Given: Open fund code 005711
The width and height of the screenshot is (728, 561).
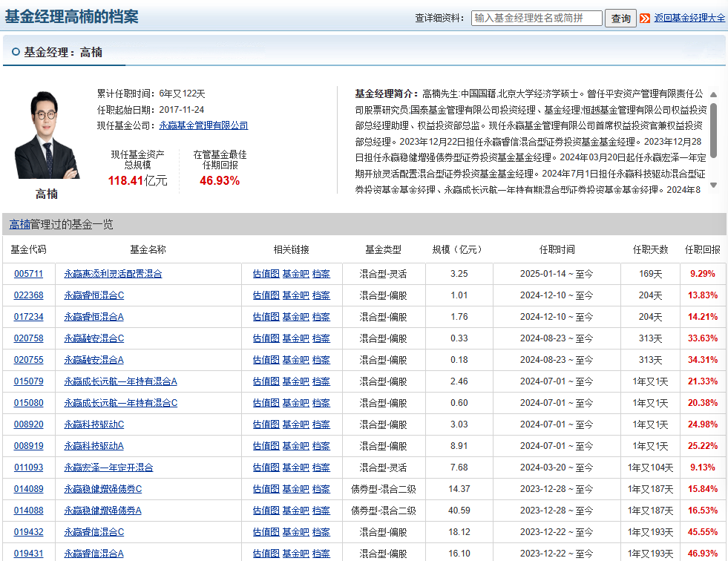Looking at the screenshot, I should pos(28,274).
